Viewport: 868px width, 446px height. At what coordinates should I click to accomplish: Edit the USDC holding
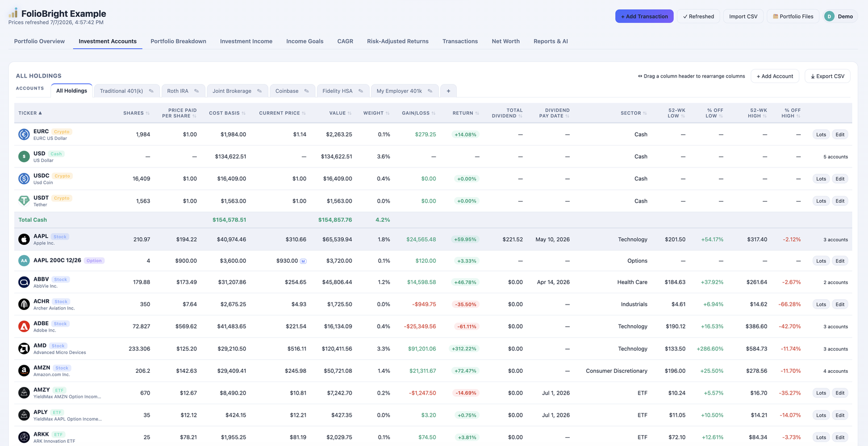pyautogui.click(x=840, y=179)
